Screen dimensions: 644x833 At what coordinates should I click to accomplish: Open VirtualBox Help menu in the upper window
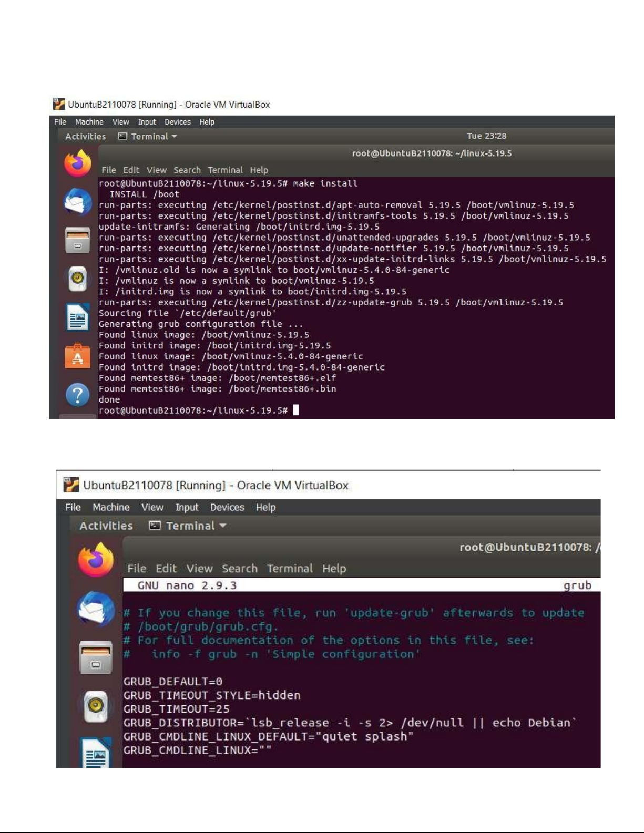coord(207,122)
